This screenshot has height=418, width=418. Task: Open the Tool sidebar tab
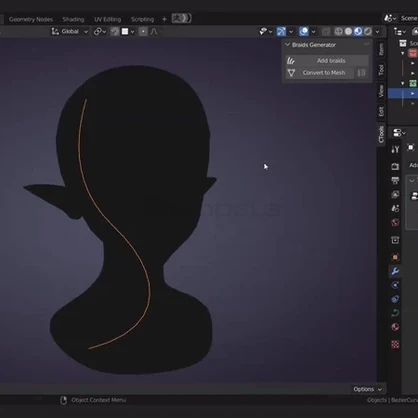click(x=381, y=70)
